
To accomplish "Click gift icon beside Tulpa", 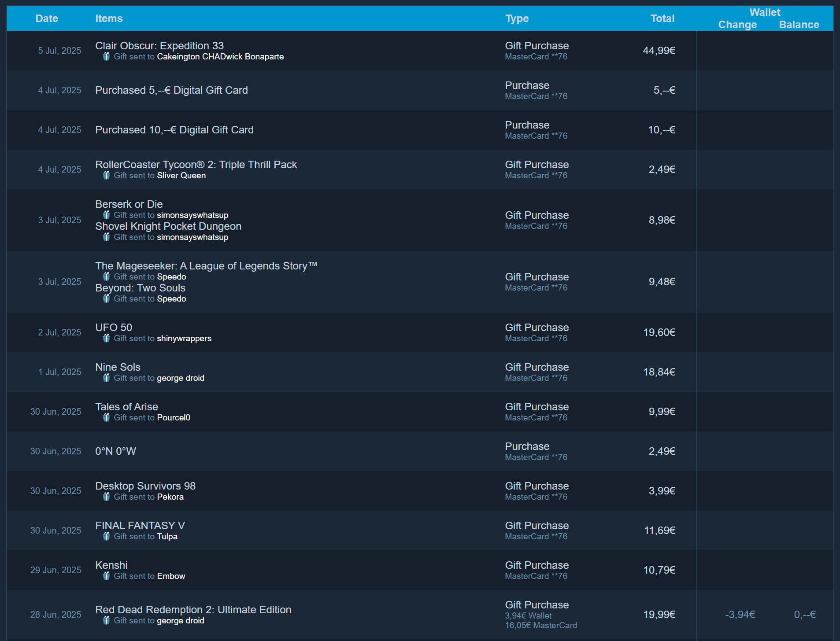I will [x=106, y=536].
